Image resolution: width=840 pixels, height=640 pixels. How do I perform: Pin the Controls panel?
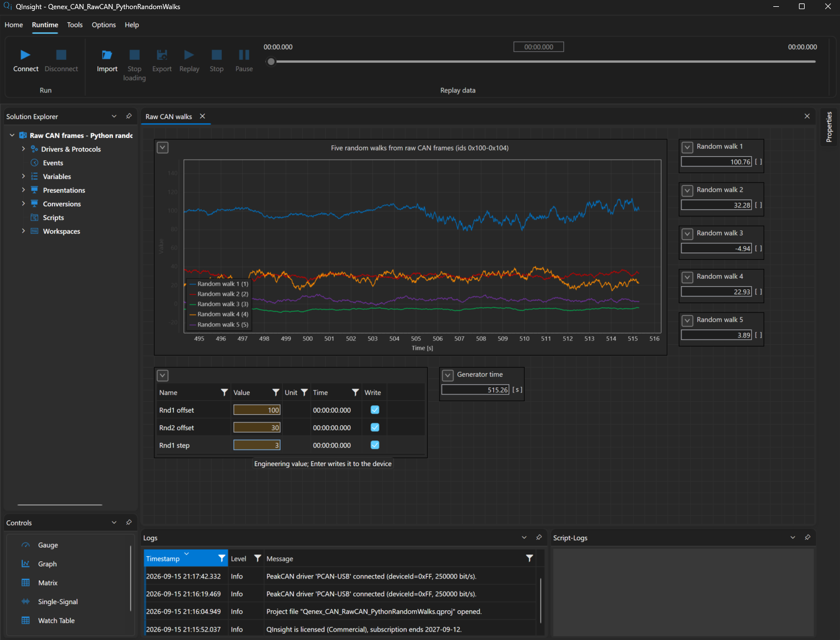tap(129, 523)
